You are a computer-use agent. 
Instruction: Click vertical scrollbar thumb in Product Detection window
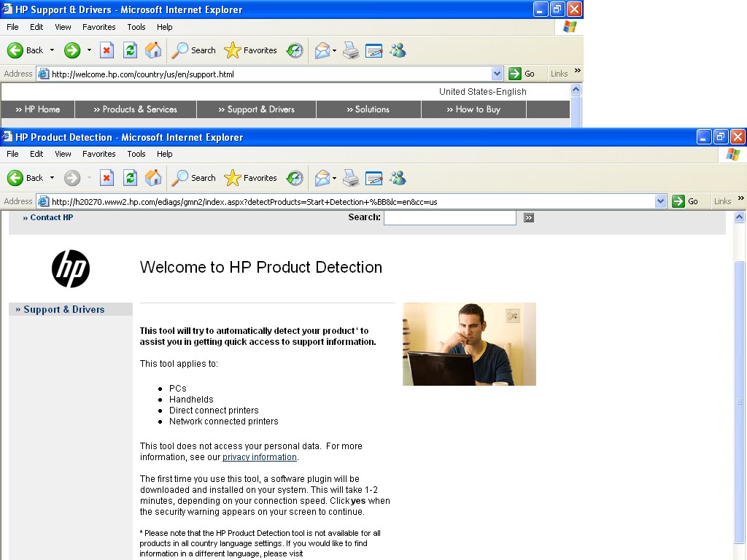coord(740,402)
